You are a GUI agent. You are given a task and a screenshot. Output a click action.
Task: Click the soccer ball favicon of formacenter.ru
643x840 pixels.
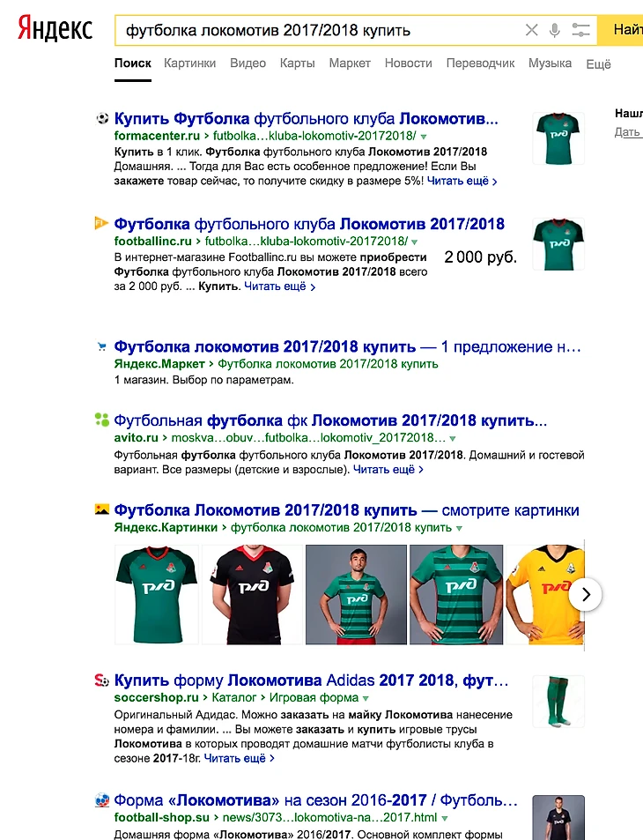(101, 118)
